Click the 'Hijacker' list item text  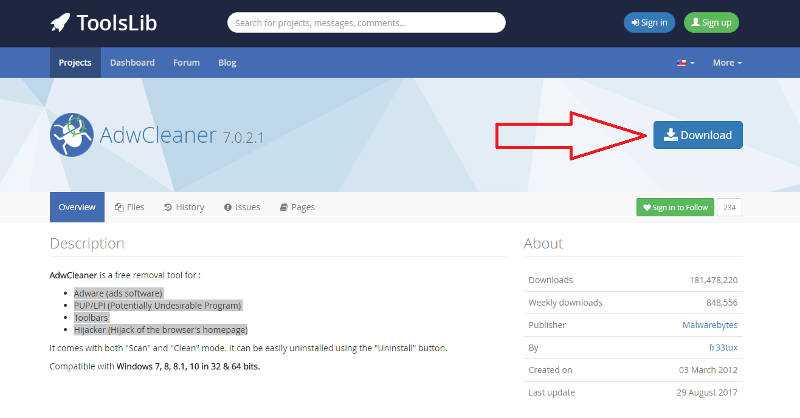(x=161, y=330)
